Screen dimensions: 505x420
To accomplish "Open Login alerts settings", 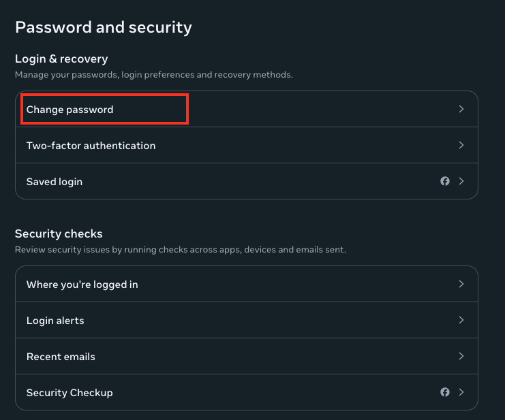I will (55, 321).
